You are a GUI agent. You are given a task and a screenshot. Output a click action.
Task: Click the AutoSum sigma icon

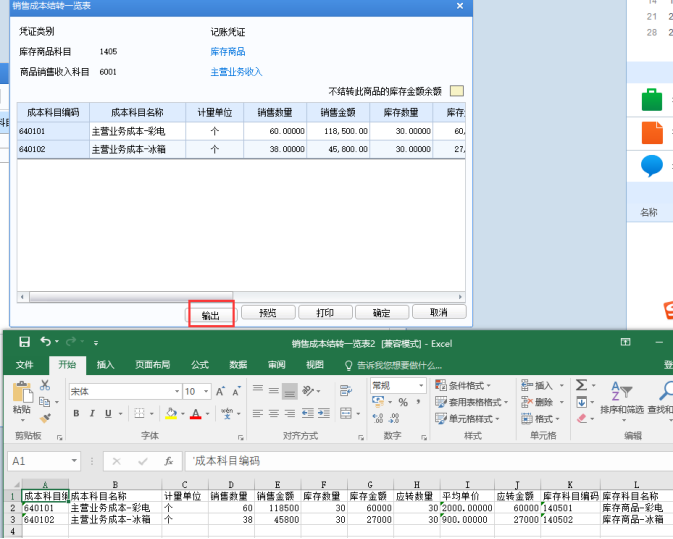[x=581, y=385]
